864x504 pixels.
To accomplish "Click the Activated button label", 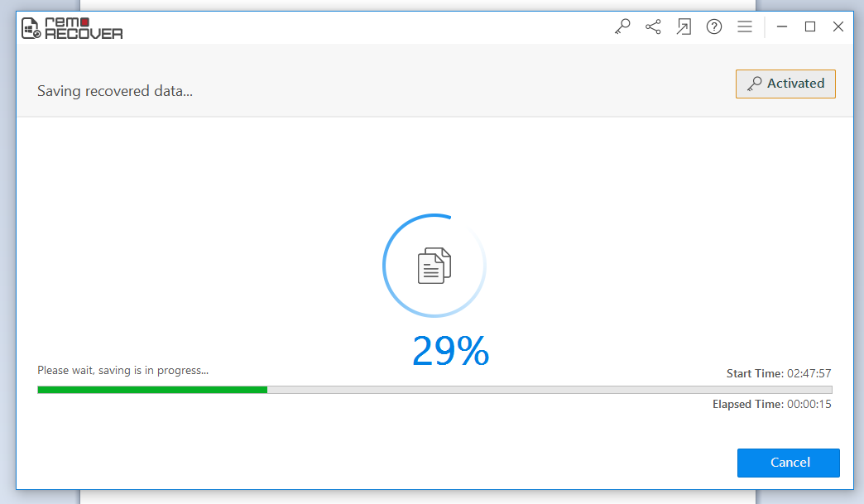I will point(795,84).
